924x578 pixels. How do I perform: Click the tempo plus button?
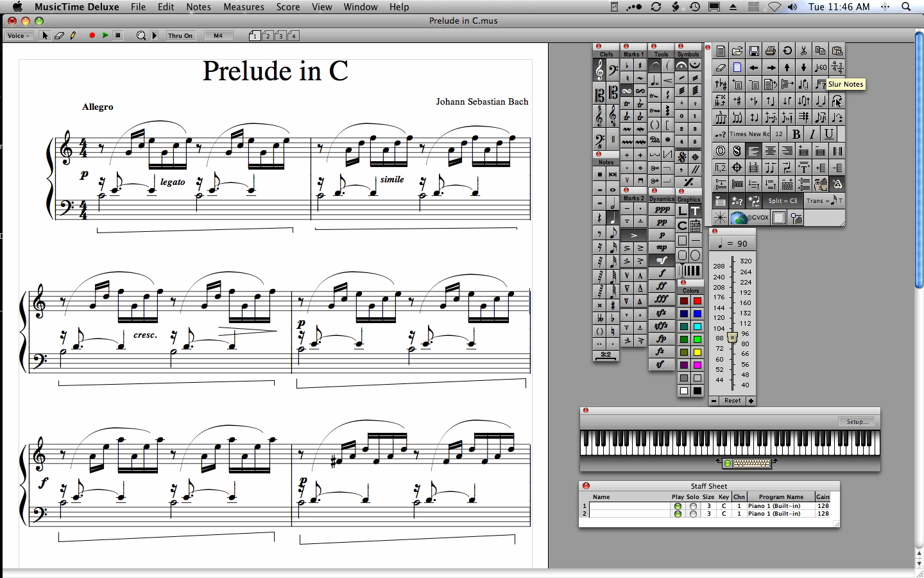tap(751, 401)
